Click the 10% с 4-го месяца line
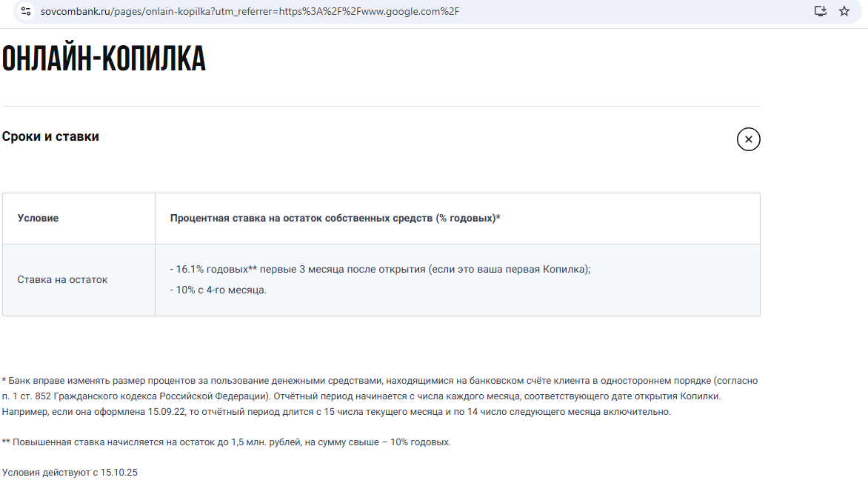The height and width of the screenshot is (486, 868). [218, 290]
